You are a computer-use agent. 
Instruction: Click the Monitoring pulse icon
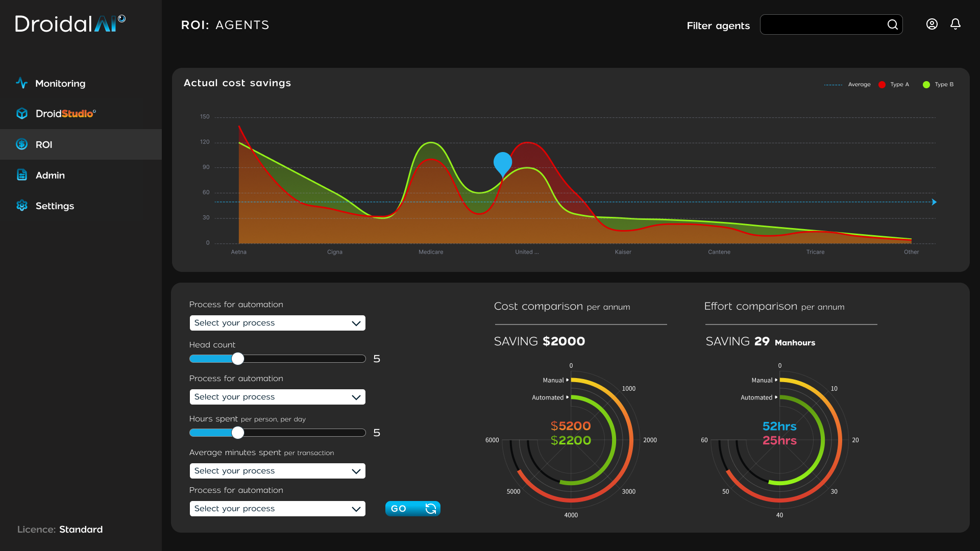click(x=21, y=83)
